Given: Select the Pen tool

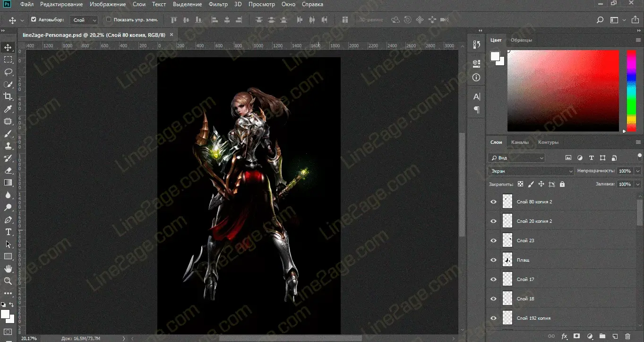Looking at the screenshot, I should click(8, 220).
